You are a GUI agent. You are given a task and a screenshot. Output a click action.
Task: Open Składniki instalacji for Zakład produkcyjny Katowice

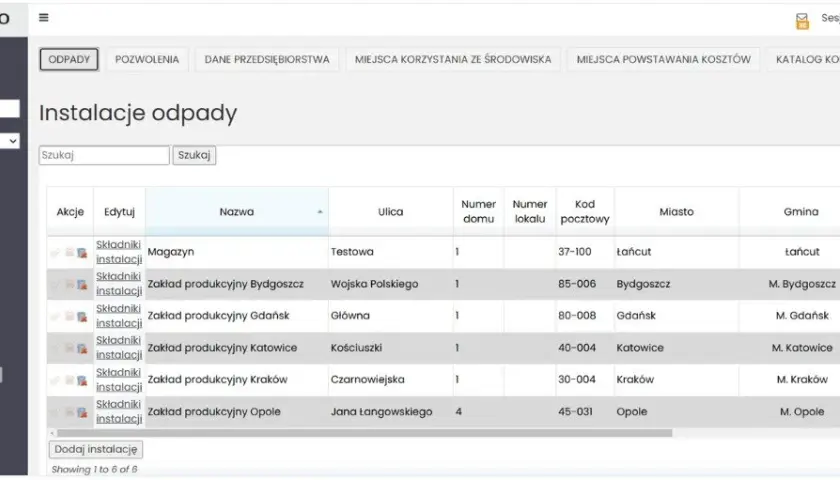(119, 347)
